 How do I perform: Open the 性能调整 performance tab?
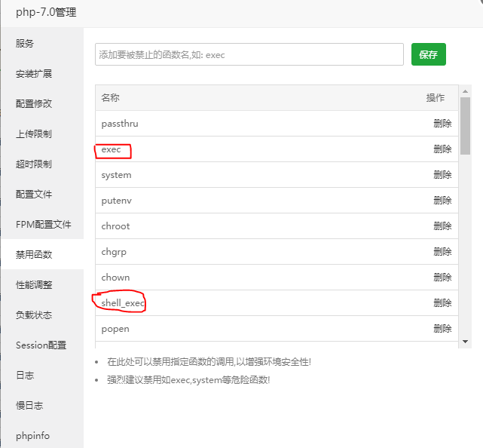[x=34, y=285]
